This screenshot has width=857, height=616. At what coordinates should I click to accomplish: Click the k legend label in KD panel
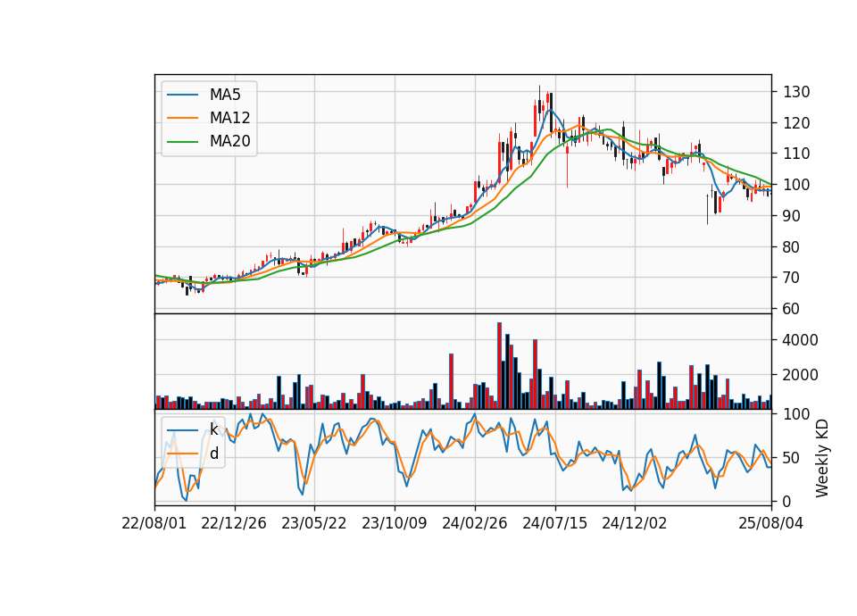coord(213,429)
